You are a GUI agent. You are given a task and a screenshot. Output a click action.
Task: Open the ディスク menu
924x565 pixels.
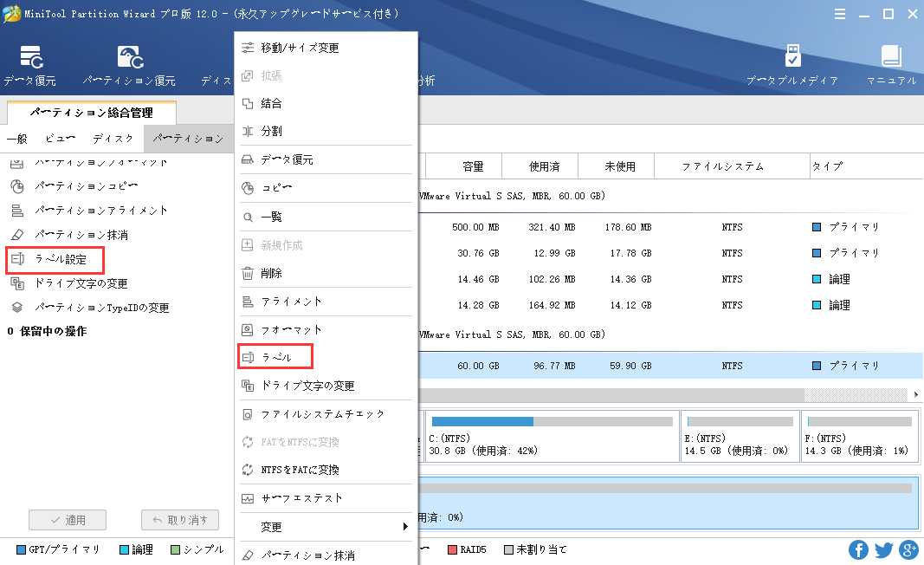[x=113, y=139]
